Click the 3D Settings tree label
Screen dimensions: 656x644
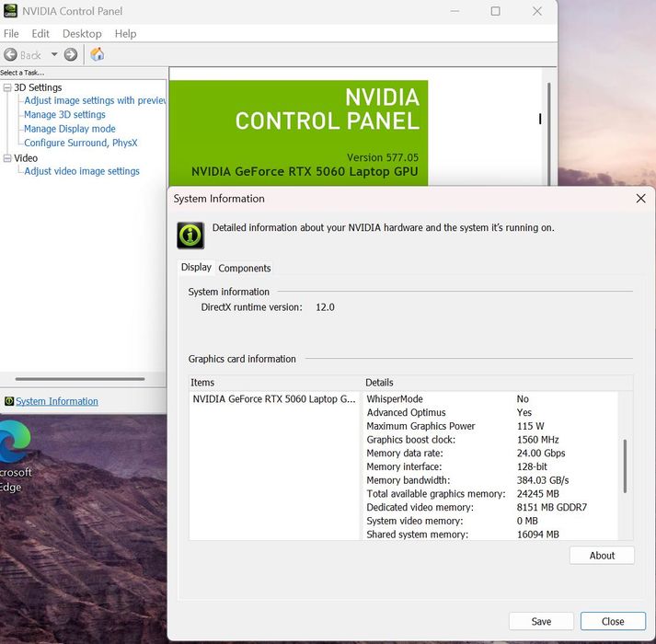[x=38, y=87]
